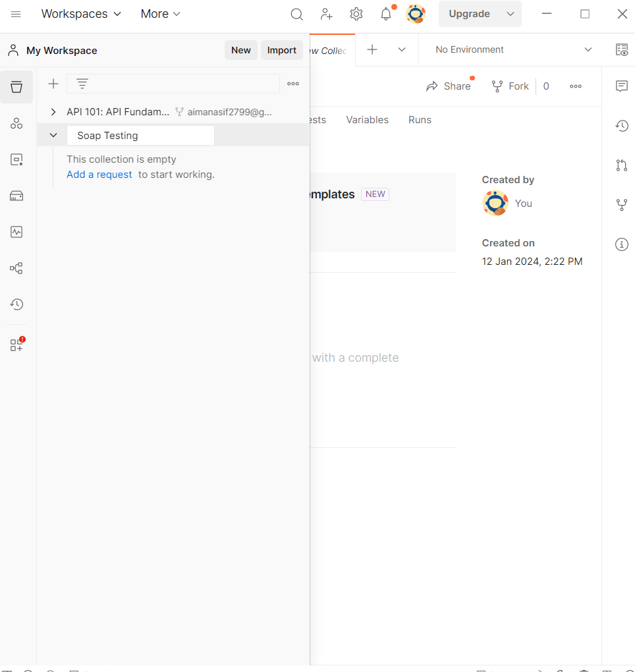Open the No Environment selector

pyautogui.click(x=513, y=49)
